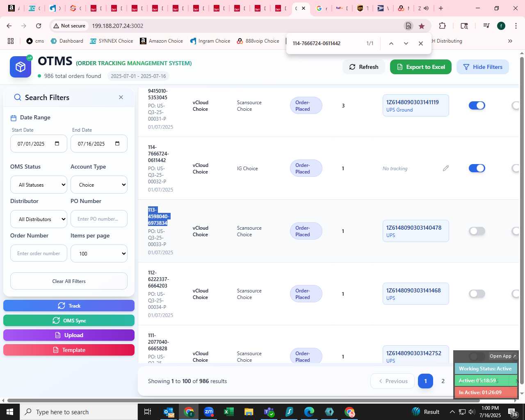Screen dimensions: 525x420
Task: Click the Google Lens icon in address bar
Action: tap(409, 26)
